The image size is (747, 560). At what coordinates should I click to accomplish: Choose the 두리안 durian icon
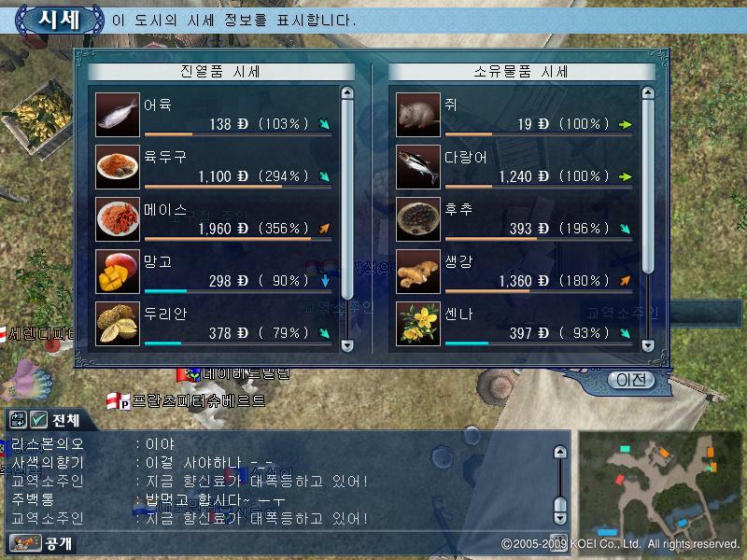[118, 324]
